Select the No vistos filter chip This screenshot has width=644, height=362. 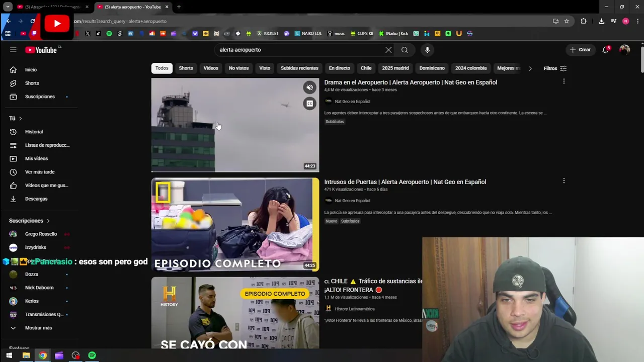point(238,68)
